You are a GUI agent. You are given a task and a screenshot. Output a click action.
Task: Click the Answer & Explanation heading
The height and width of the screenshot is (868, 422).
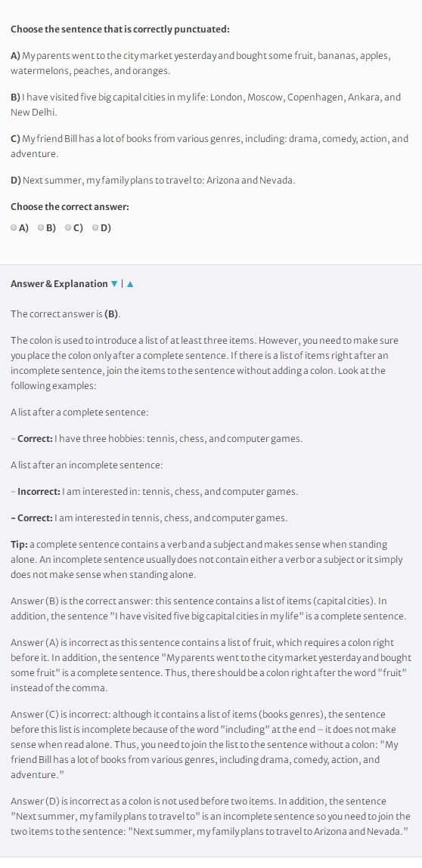(x=59, y=284)
